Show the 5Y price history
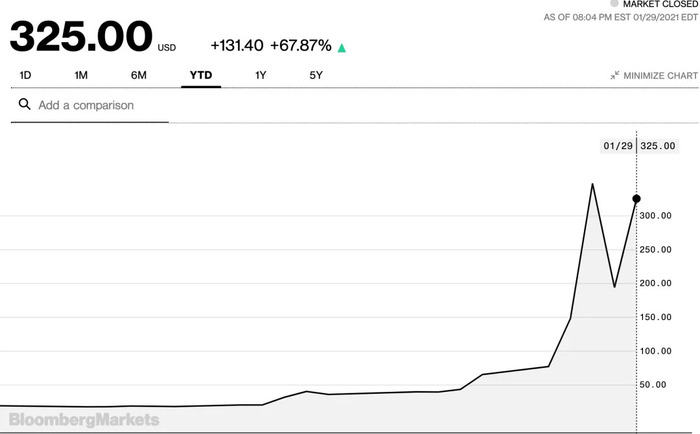This screenshot has width=700, height=434. [x=316, y=75]
